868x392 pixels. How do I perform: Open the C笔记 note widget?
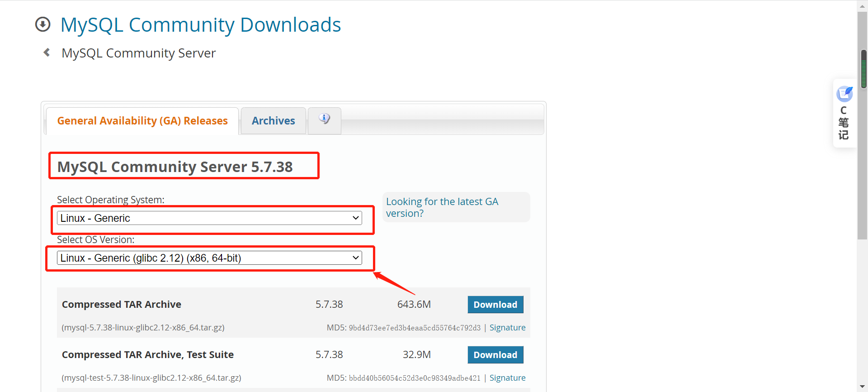coord(844,113)
